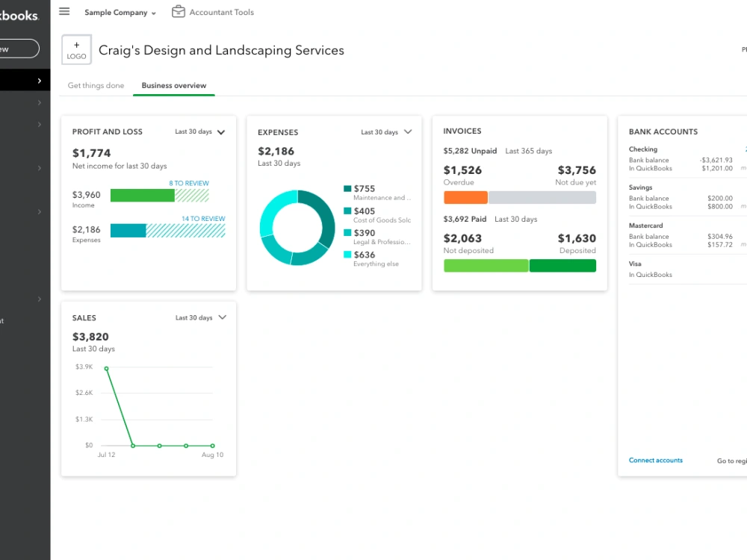
Task: Click the dark green Deposited bar
Action: tap(562, 266)
